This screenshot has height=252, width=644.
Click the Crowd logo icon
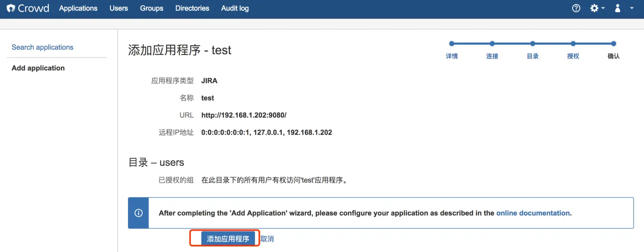tap(11, 9)
